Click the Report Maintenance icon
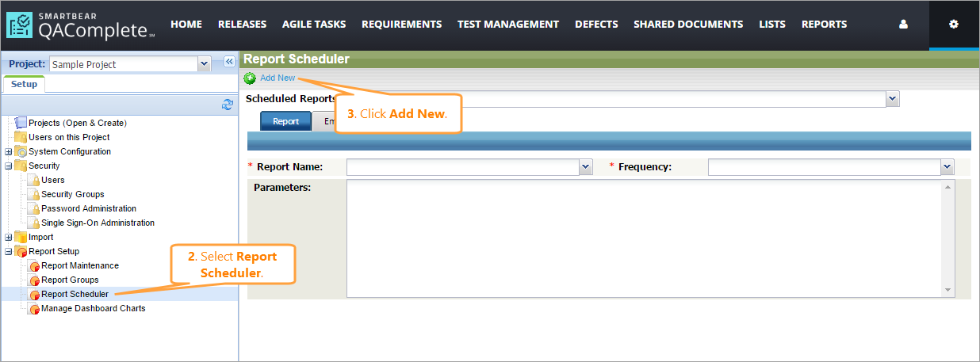 [x=33, y=266]
